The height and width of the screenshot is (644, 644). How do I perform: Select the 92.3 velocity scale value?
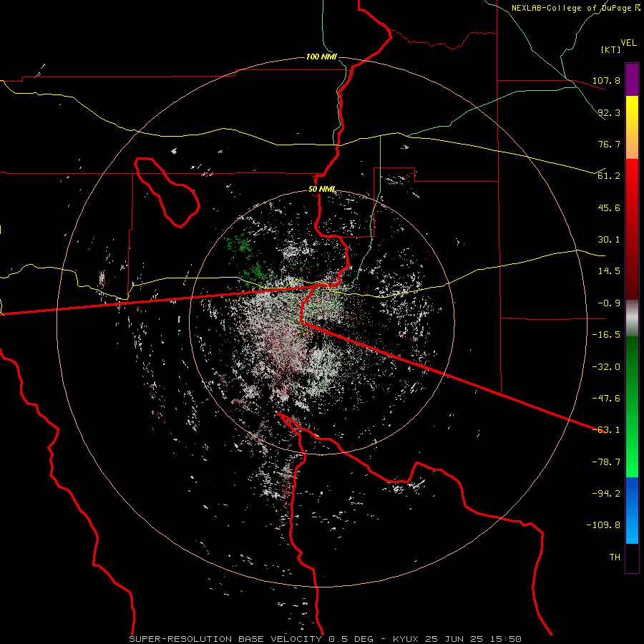click(609, 112)
